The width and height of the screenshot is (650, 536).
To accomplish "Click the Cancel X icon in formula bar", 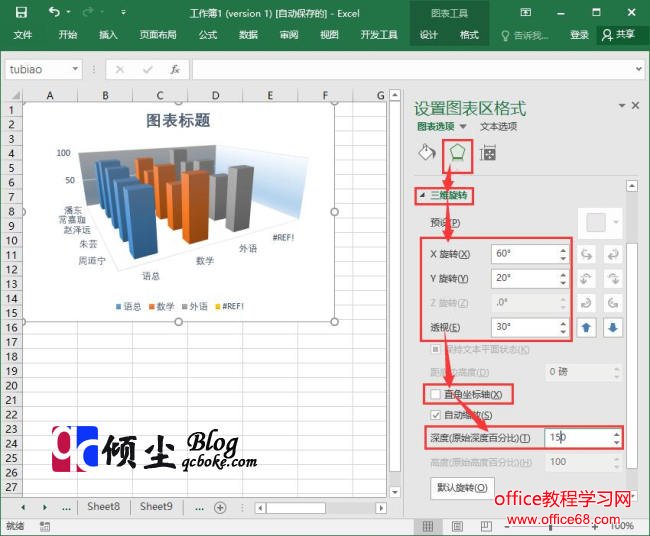I will coord(120,70).
